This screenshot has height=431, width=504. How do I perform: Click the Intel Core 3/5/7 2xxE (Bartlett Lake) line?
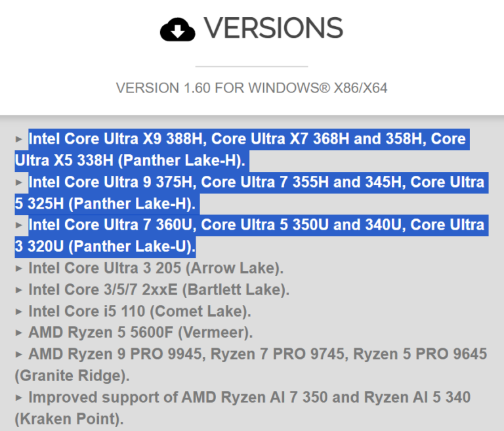click(x=159, y=290)
